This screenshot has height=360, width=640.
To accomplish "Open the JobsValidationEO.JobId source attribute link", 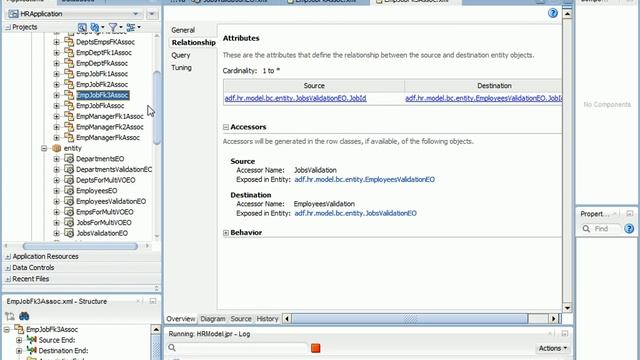I will point(296,98).
